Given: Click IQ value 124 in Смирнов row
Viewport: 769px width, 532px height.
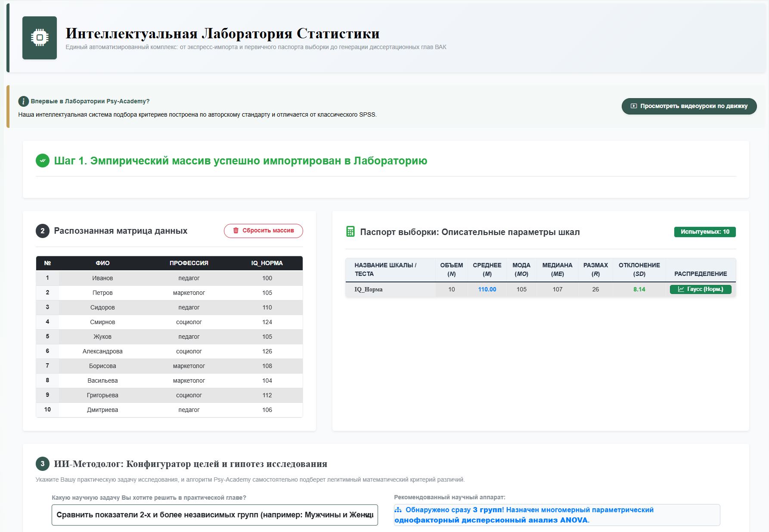Looking at the screenshot, I should [267, 322].
